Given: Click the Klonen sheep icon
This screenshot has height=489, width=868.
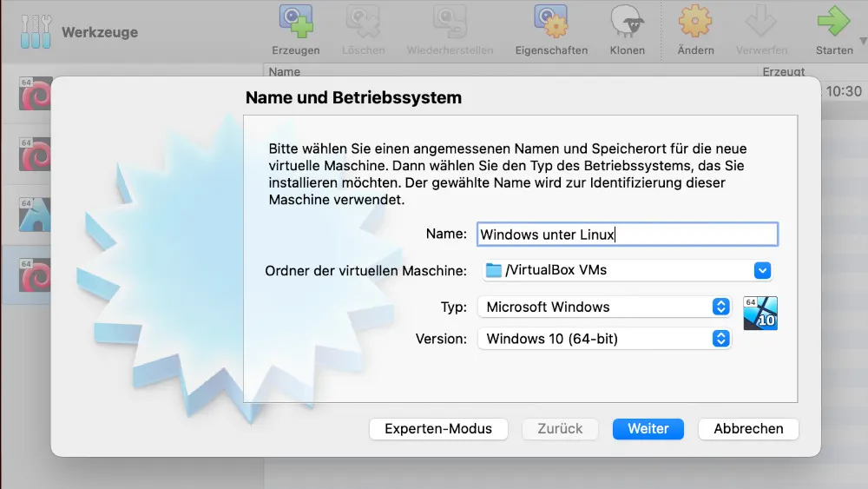Looking at the screenshot, I should click(627, 22).
